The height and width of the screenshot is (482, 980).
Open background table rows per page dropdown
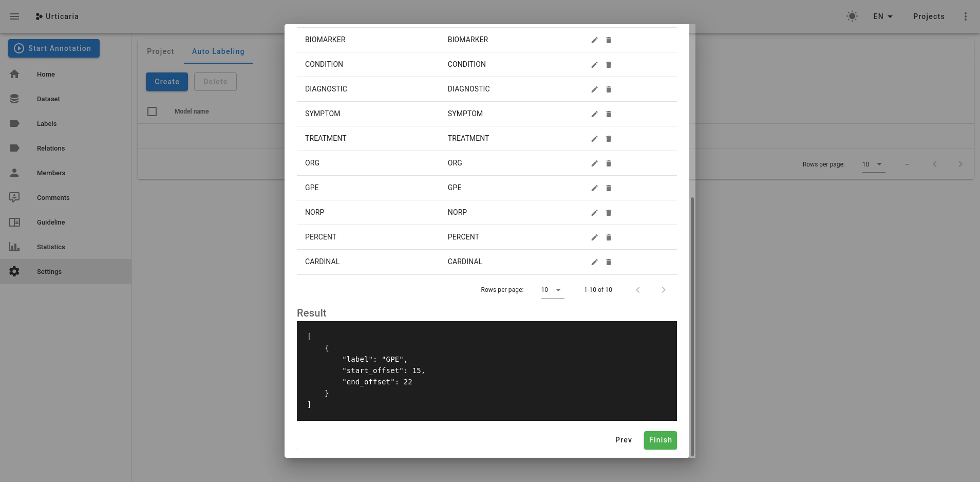[873, 164]
